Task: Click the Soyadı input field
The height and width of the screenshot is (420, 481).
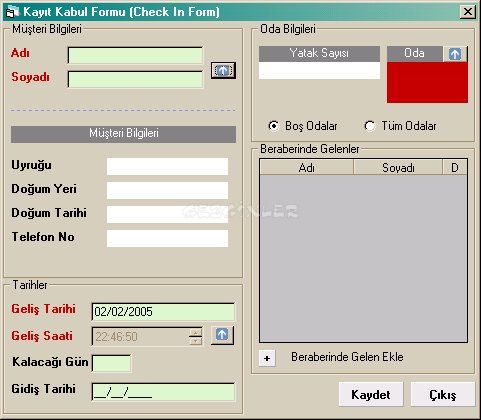Action: (x=135, y=79)
